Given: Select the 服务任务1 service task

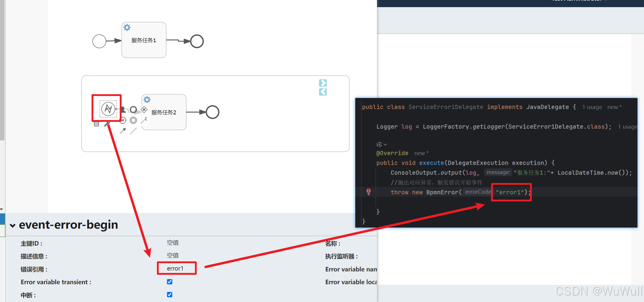Looking at the screenshot, I should (x=144, y=40).
